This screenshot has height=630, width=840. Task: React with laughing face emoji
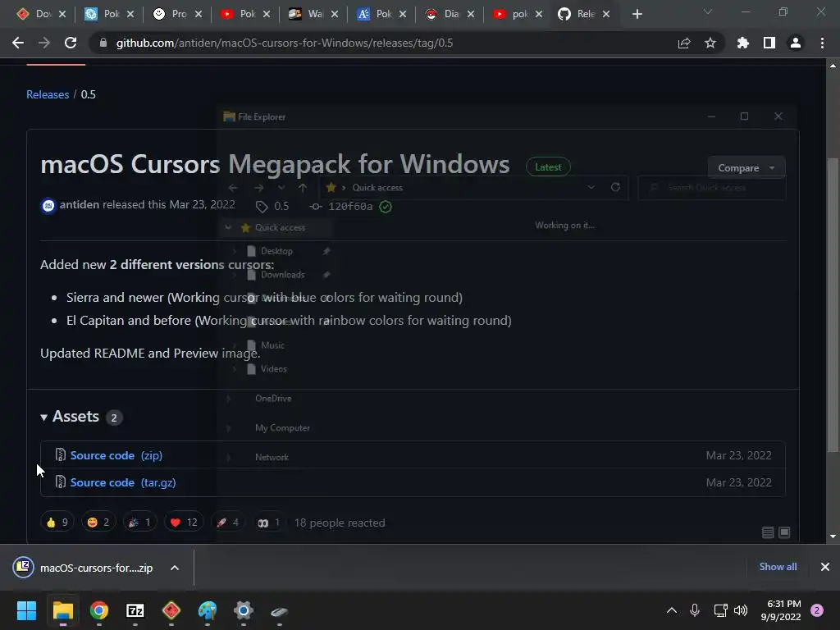98,523
